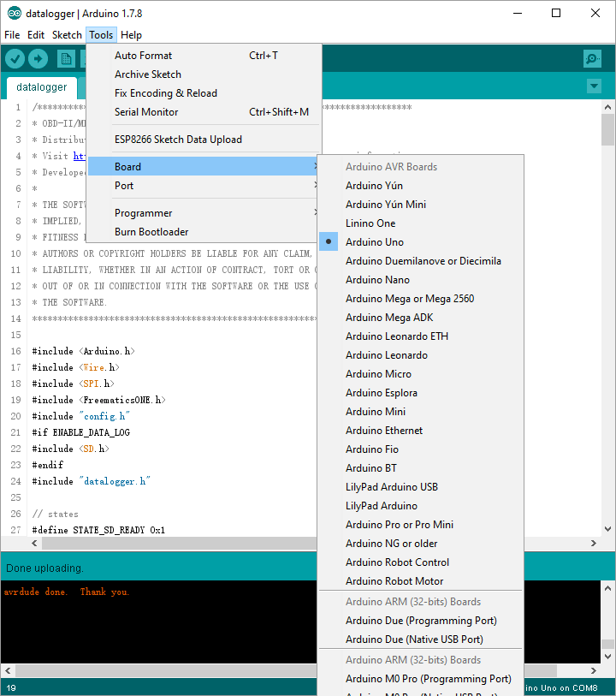Select Arduino Duemilanove or Diecimila
Viewport: 616px width, 696px height.
click(421, 261)
